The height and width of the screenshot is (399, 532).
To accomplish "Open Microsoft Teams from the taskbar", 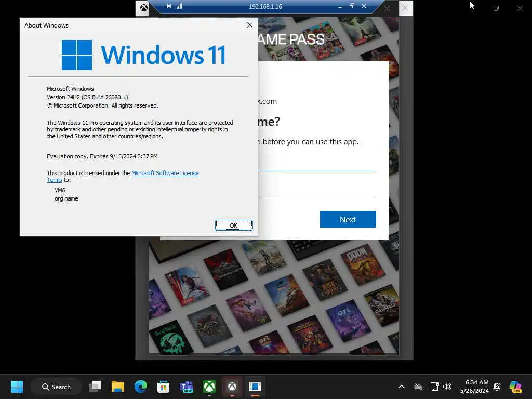I will click(x=187, y=387).
